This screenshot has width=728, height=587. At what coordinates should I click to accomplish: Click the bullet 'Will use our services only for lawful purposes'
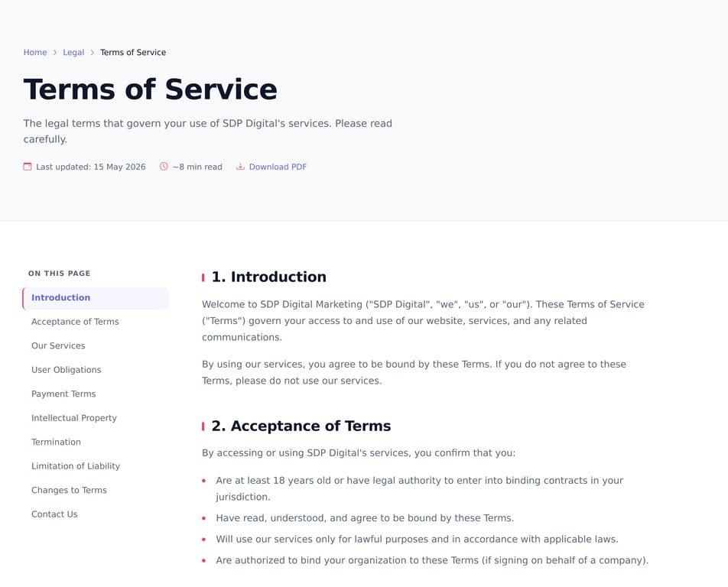417,539
